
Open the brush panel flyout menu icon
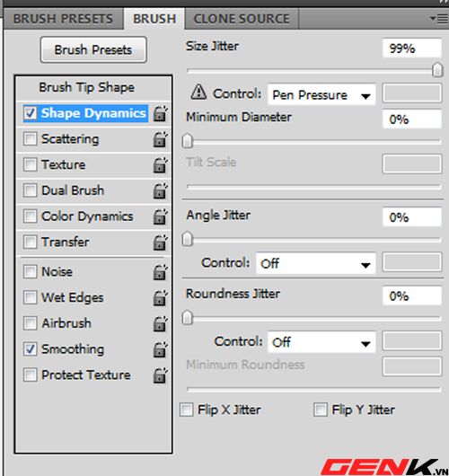439,19
